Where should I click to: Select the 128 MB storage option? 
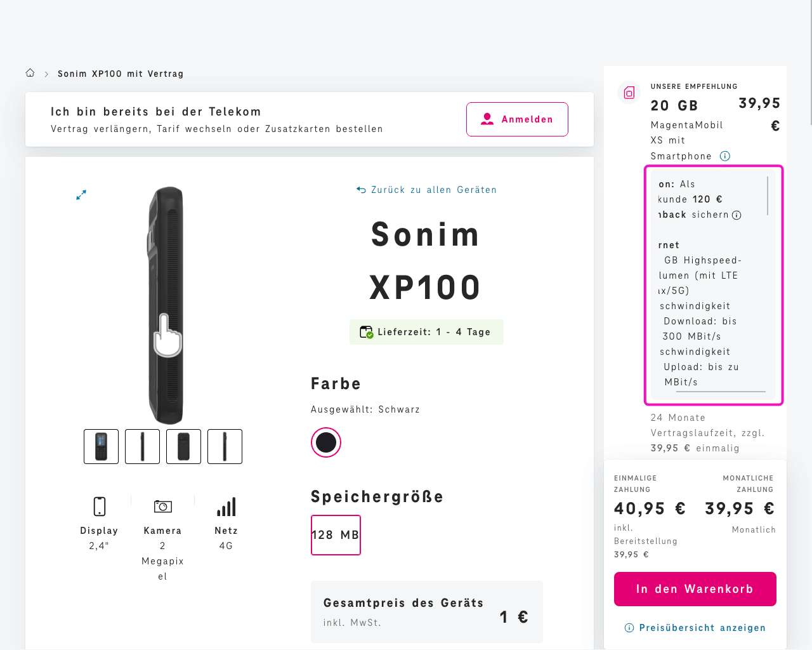tap(336, 534)
